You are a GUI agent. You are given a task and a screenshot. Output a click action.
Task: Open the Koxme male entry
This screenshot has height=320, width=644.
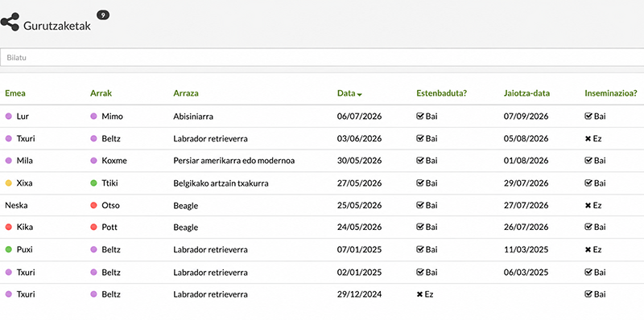coord(114,161)
